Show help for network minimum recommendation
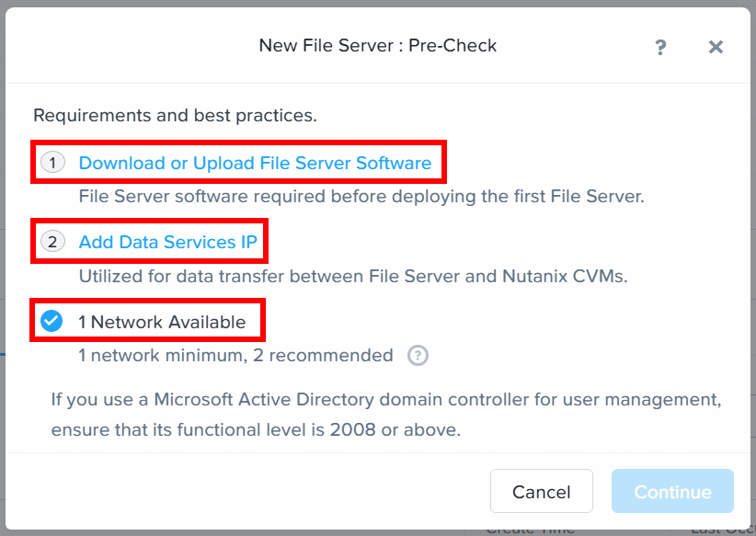This screenshot has height=536, width=756. click(418, 355)
